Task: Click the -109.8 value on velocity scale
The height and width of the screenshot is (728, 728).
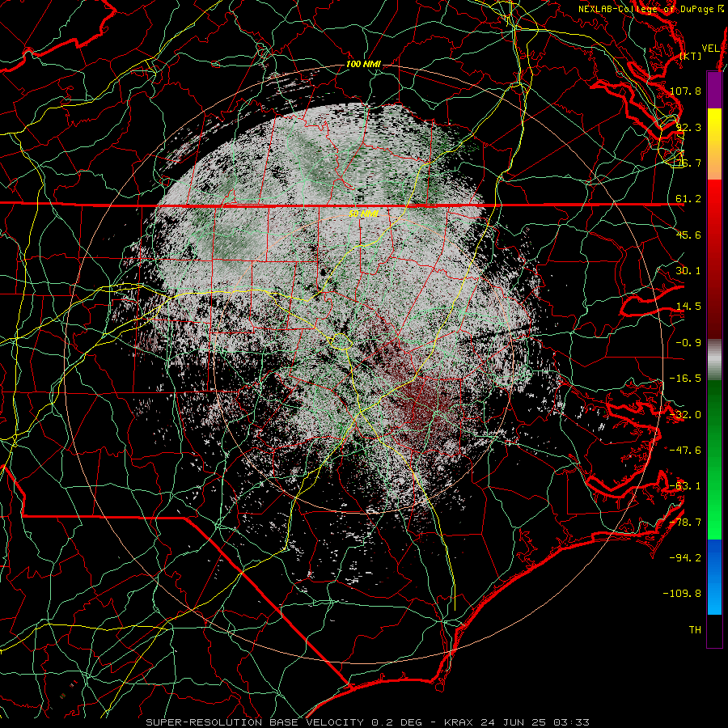Action: click(x=682, y=594)
